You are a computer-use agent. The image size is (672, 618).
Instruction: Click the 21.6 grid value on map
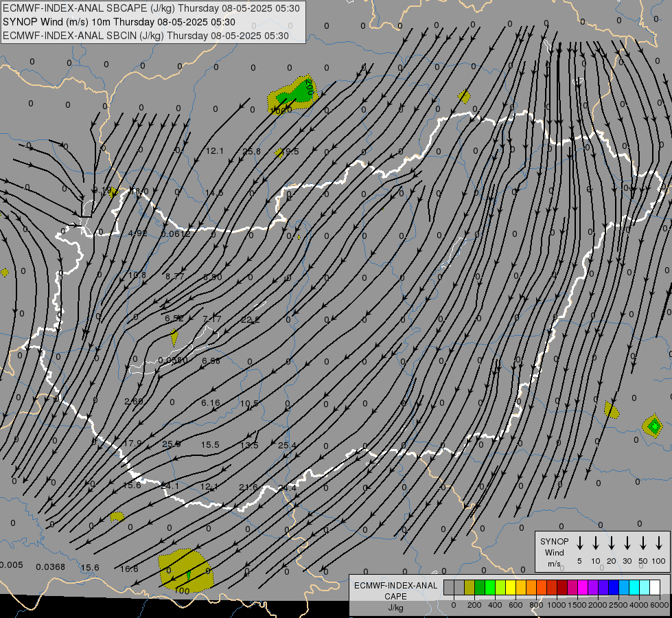tap(248, 488)
